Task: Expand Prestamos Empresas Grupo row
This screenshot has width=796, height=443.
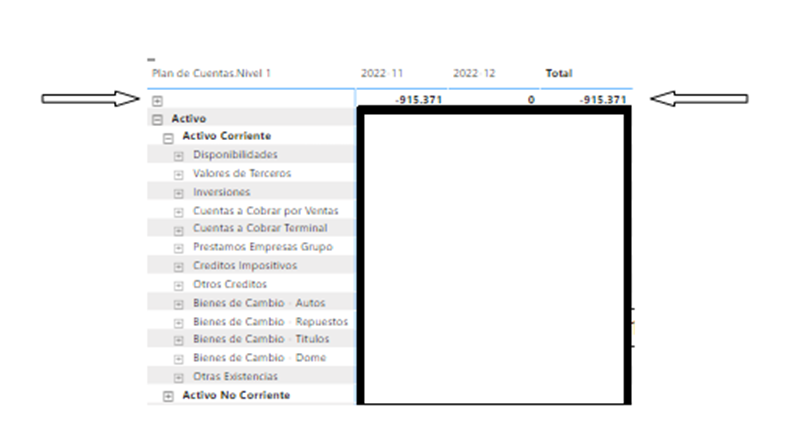Action: [x=178, y=249]
